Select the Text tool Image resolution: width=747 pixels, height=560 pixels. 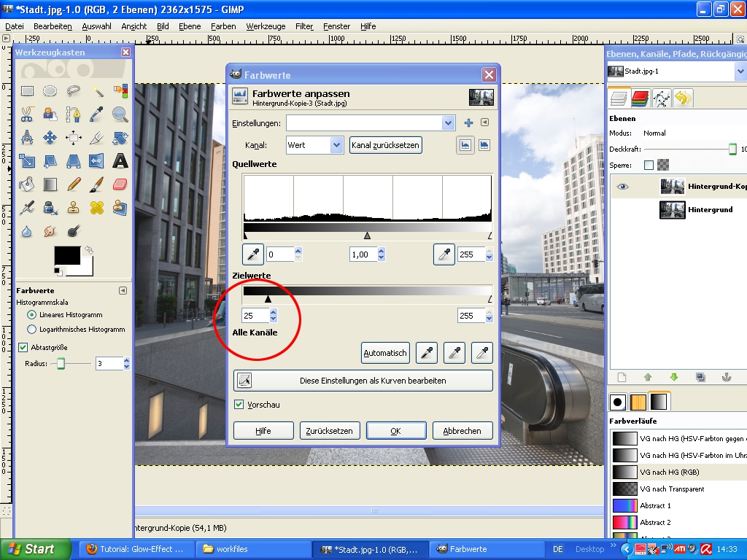120,161
